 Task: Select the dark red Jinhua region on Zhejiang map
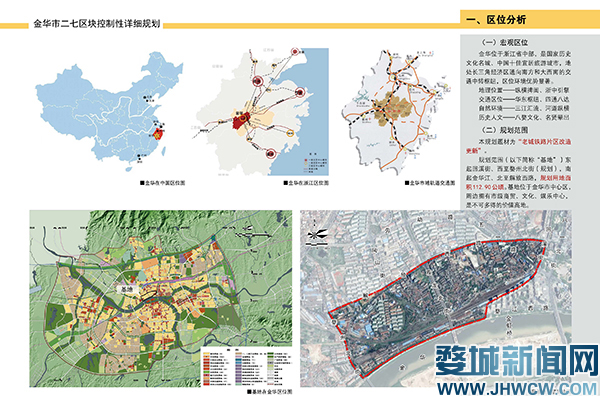point(241,121)
